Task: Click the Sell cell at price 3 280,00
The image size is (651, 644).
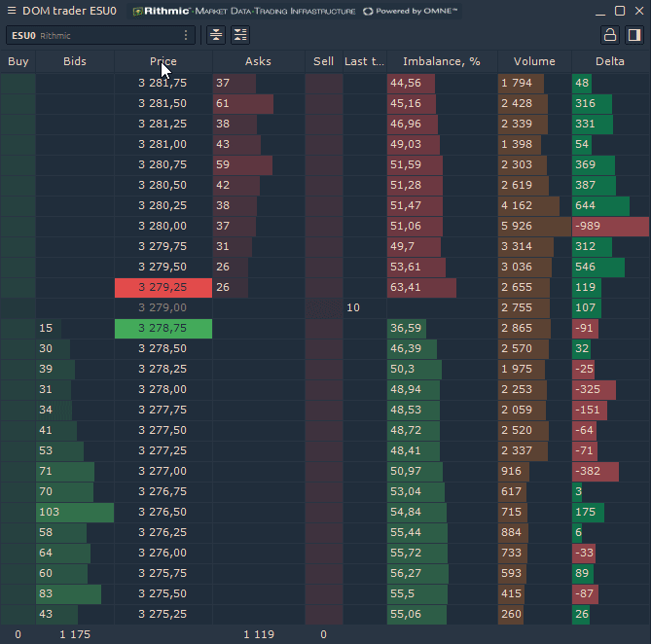Action: [324, 226]
